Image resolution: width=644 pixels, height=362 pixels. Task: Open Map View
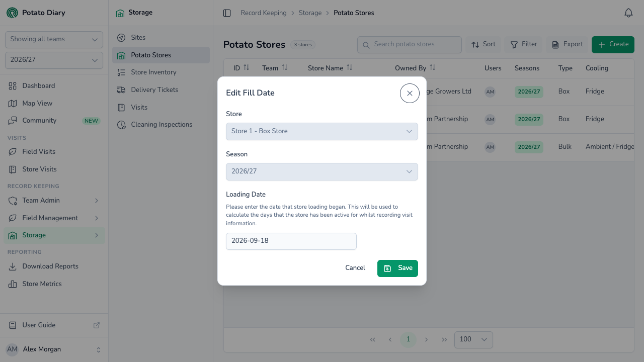point(54,103)
